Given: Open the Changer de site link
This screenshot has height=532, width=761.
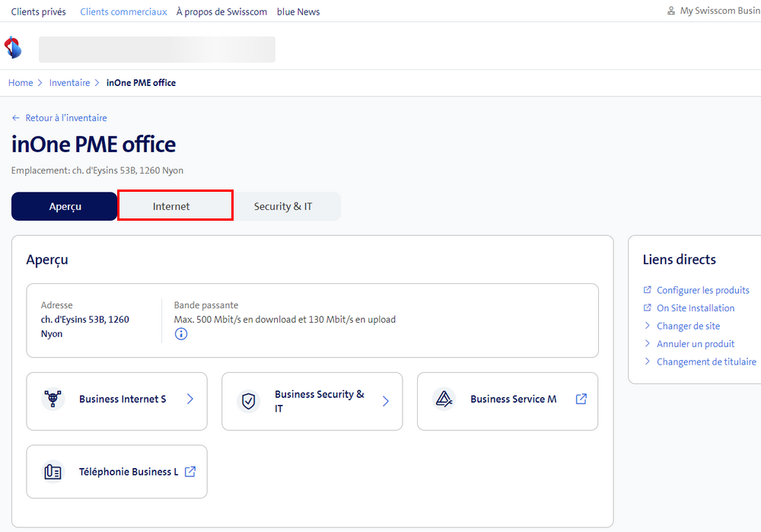Looking at the screenshot, I should 688,326.
